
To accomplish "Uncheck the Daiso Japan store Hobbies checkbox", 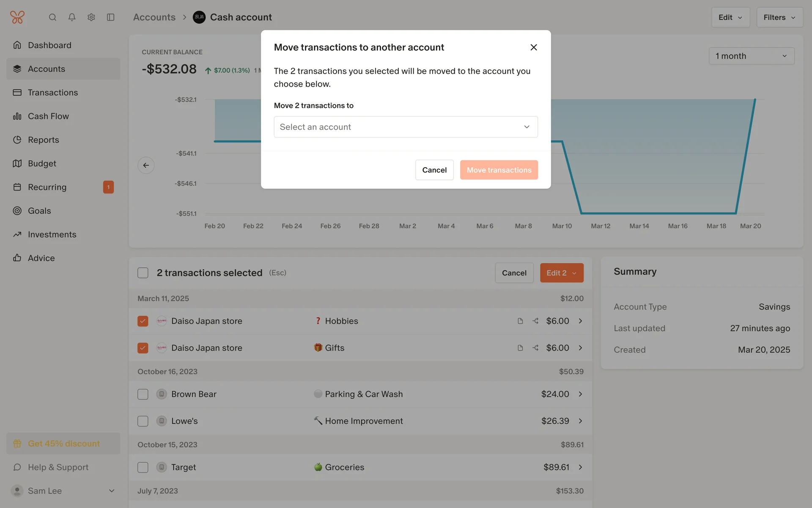I will [x=143, y=321].
